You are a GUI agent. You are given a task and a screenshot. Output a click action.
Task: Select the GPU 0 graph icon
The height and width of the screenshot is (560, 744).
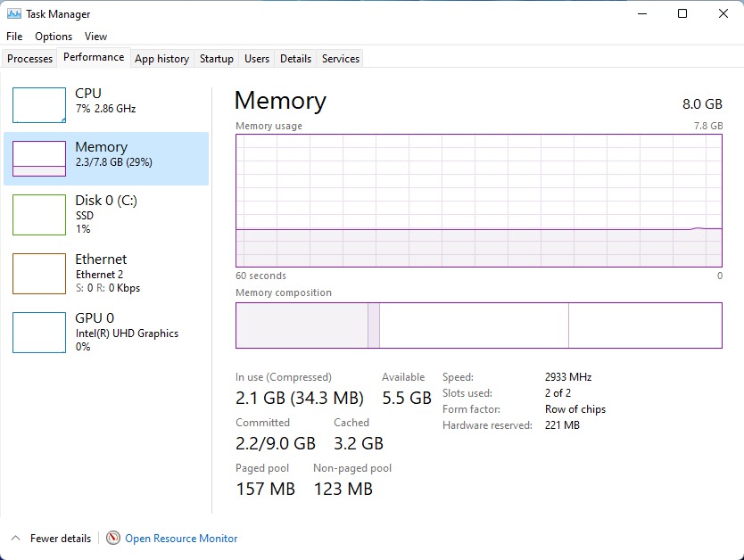[x=38, y=332]
